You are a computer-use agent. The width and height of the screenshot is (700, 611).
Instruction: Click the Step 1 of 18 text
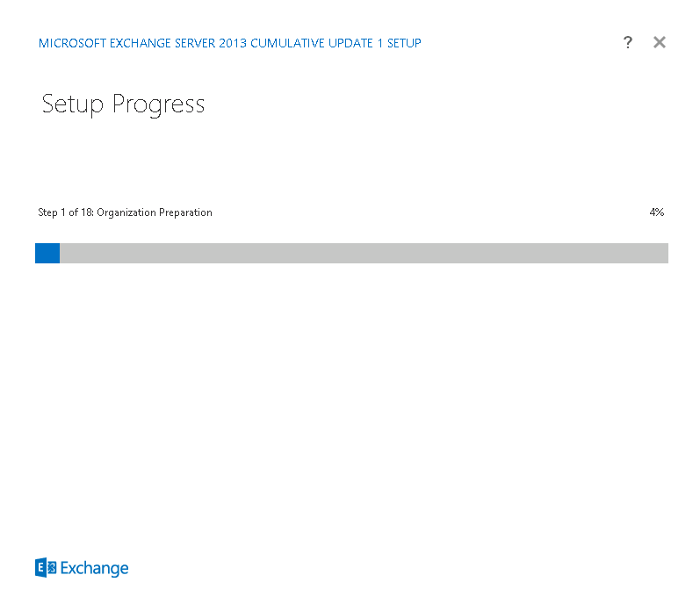pos(66,212)
